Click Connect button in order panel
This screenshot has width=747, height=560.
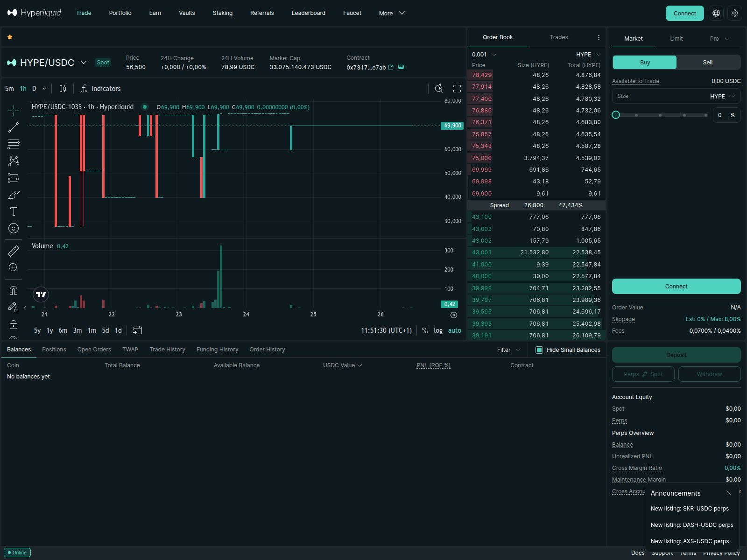pyautogui.click(x=677, y=287)
